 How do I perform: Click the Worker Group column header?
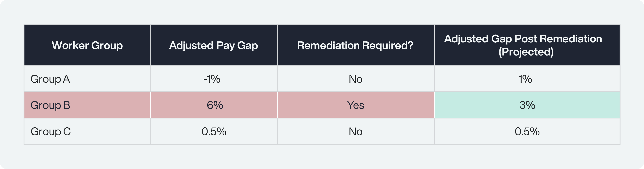(x=87, y=45)
